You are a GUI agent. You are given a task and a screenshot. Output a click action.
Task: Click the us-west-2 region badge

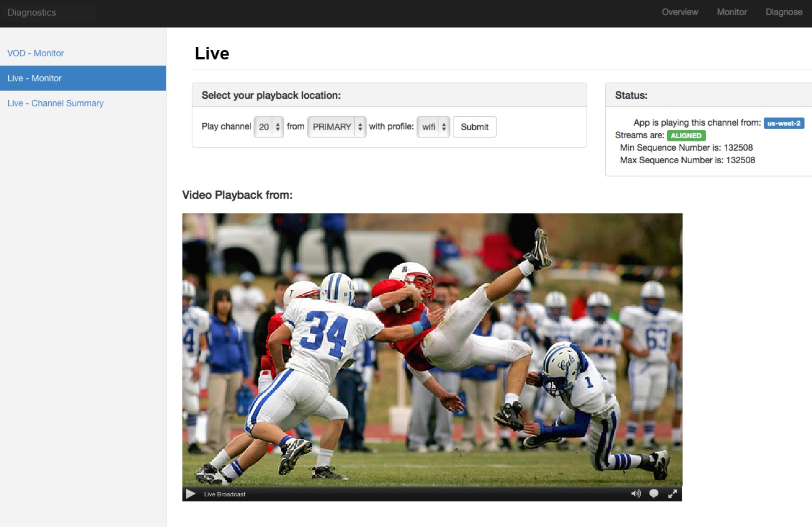pyautogui.click(x=784, y=123)
